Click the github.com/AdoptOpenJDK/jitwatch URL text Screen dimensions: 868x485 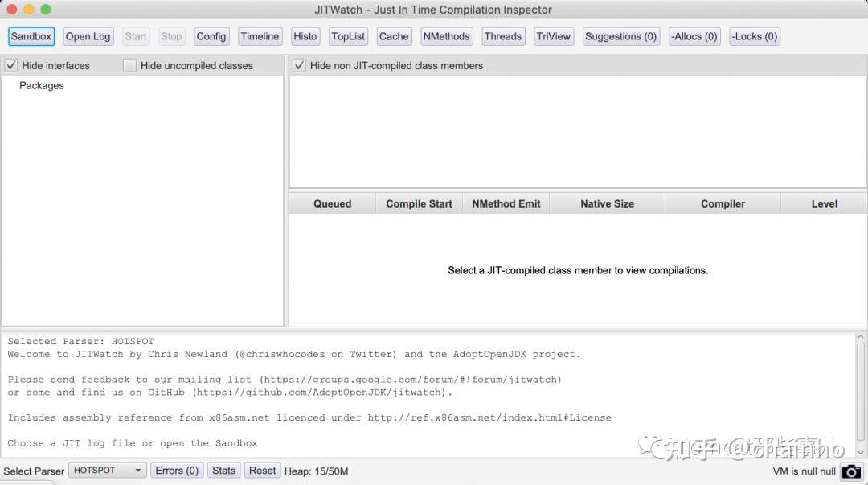(x=319, y=393)
